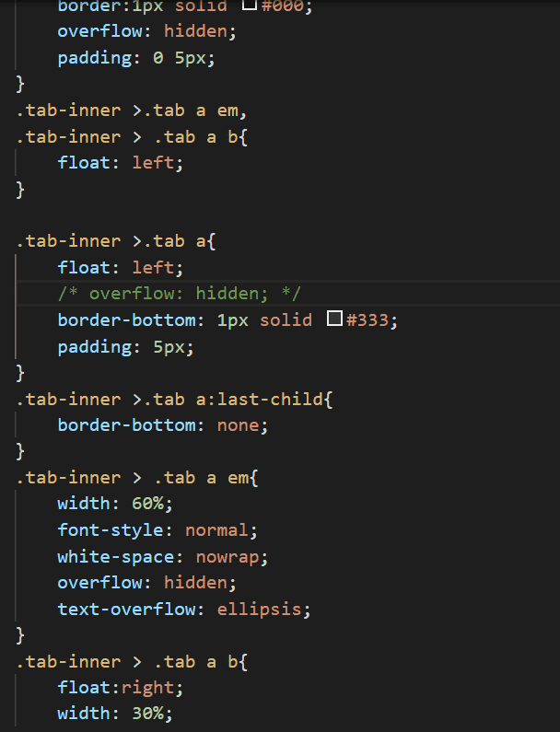Click closing brace after text-overflow rule
The image size is (560, 732).
tap(20, 635)
